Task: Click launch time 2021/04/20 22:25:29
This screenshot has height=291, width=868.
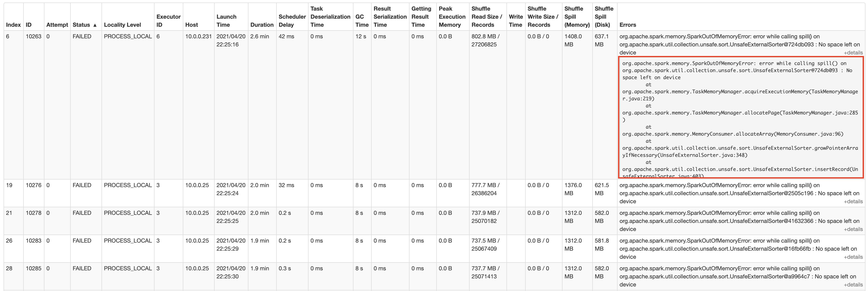Action: click(x=231, y=245)
